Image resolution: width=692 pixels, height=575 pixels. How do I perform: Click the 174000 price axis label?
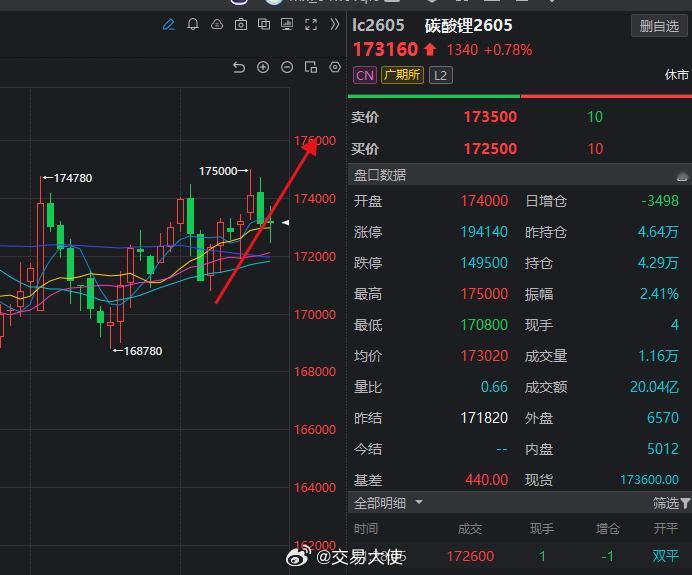(315, 199)
